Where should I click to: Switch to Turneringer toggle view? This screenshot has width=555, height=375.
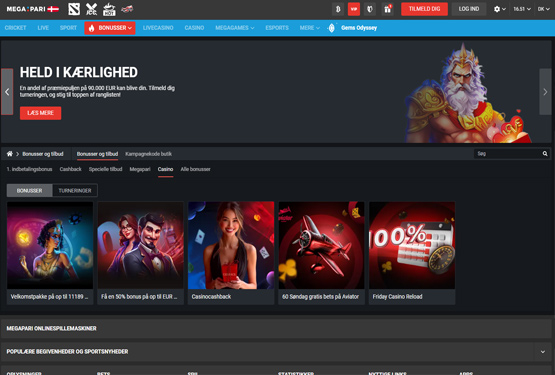pyautogui.click(x=75, y=191)
